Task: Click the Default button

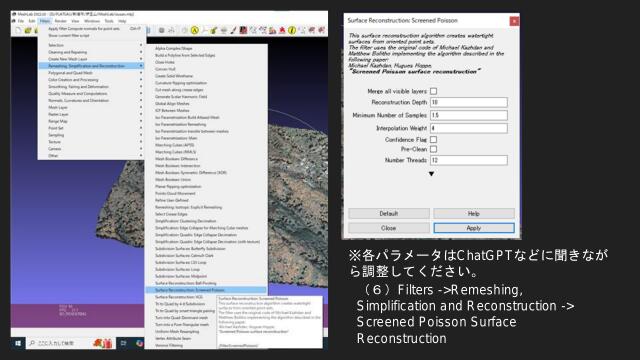Action: (x=389, y=213)
